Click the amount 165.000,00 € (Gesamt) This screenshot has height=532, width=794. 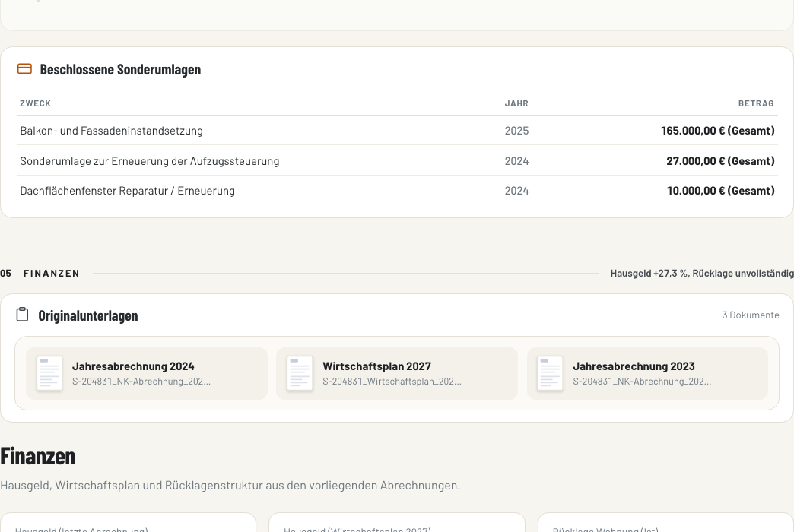click(717, 131)
